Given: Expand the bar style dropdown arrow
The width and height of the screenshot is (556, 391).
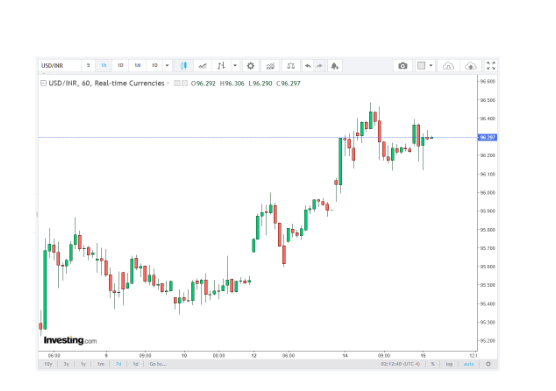Looking at the screenshot, I should pos(235,66).
